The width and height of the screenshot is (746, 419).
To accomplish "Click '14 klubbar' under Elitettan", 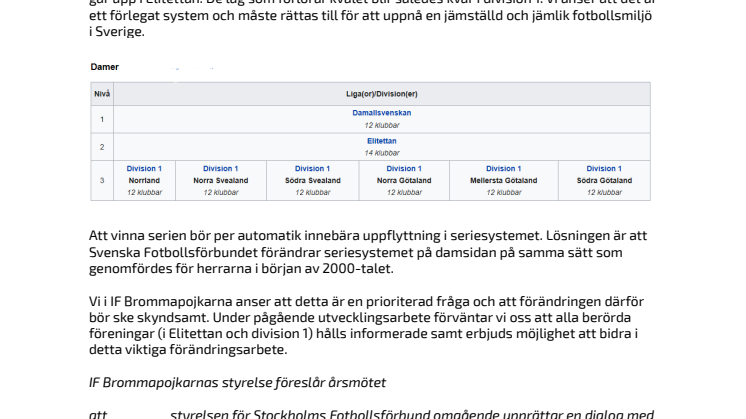I will [x=382, y=153].
